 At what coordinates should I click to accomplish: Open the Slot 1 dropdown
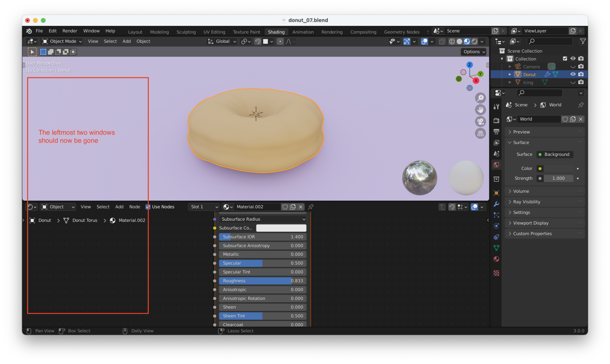click(x=204, y=207)
